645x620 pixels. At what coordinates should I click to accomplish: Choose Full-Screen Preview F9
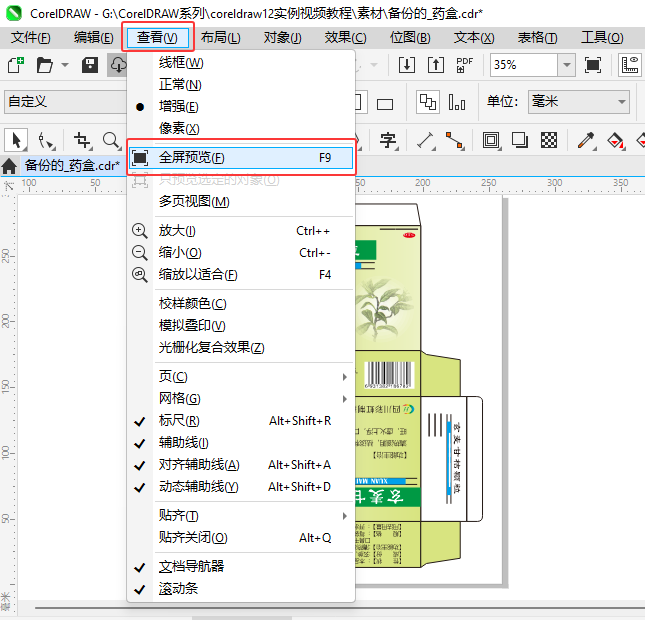point(241,158)
